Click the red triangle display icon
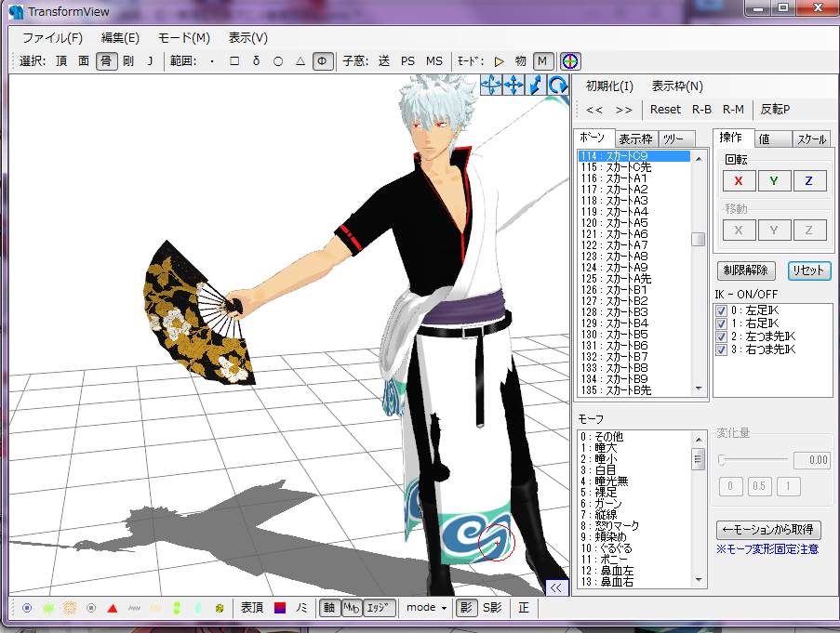840x633 pixels. click(x=113, y=608)
